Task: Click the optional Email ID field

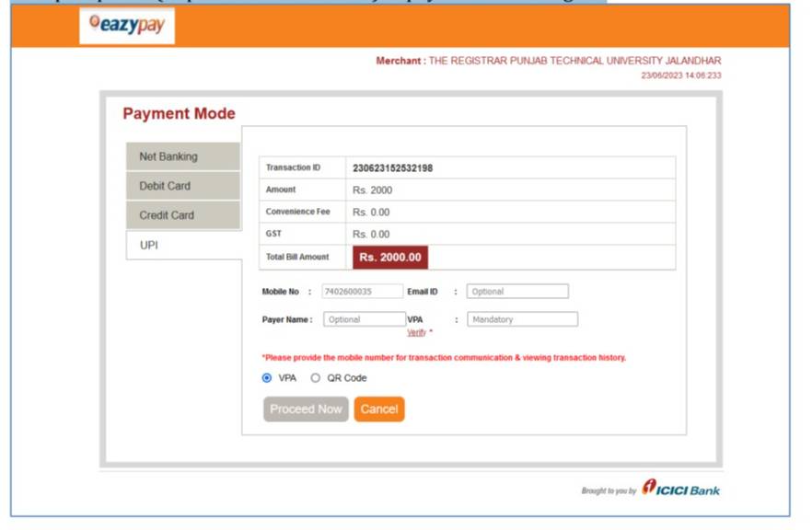Action: click(x=517, y=293)
